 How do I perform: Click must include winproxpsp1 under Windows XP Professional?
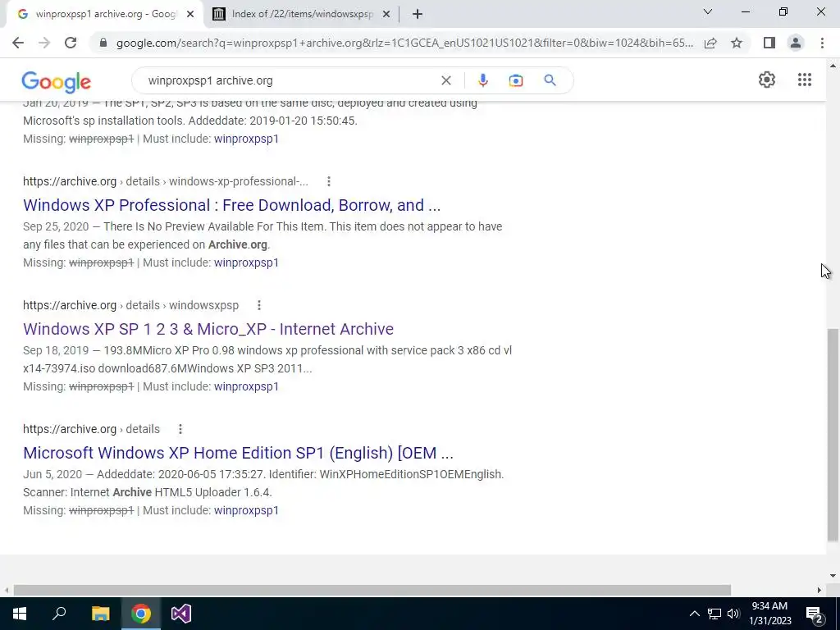(x=246, y=262)
